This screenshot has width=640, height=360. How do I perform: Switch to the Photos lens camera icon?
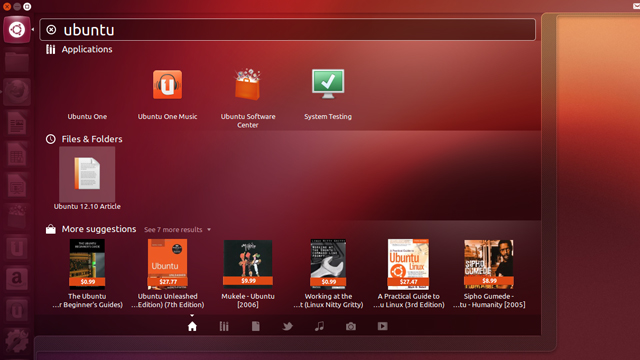click(x=351, y=326)
